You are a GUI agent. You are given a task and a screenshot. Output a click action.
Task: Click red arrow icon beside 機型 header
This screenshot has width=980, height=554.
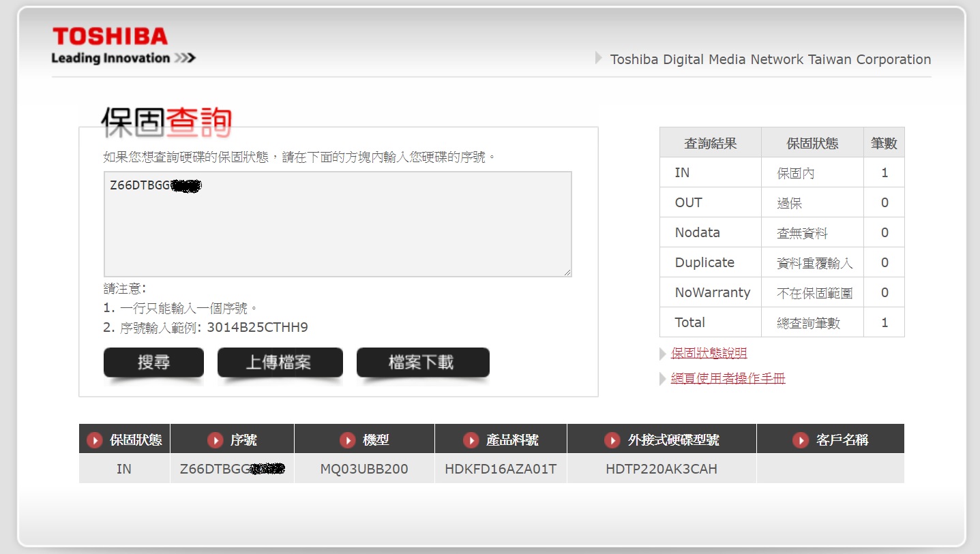click(348, 440)
